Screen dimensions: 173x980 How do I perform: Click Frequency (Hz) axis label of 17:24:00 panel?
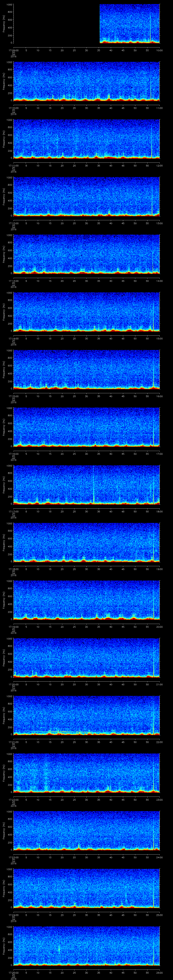(x=4, y=888)
